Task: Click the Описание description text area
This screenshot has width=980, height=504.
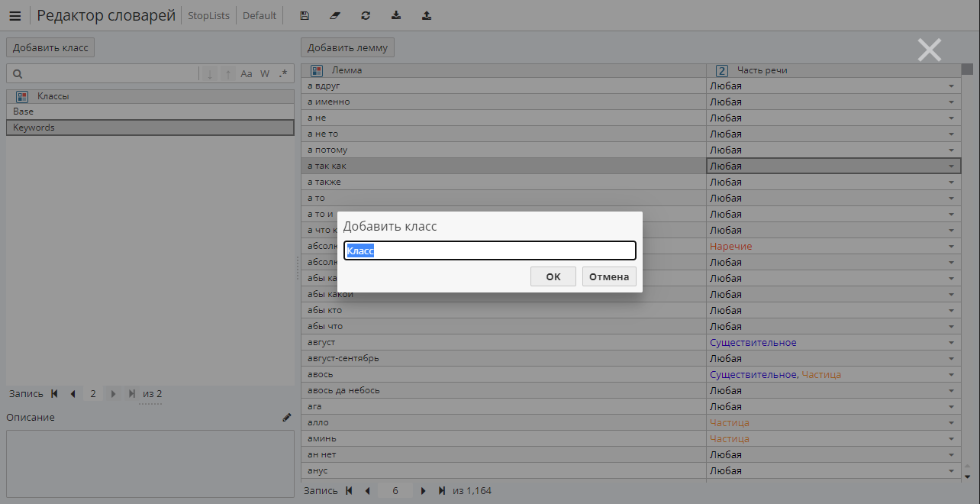Action: pyautogui.click(x=150, y=464)
